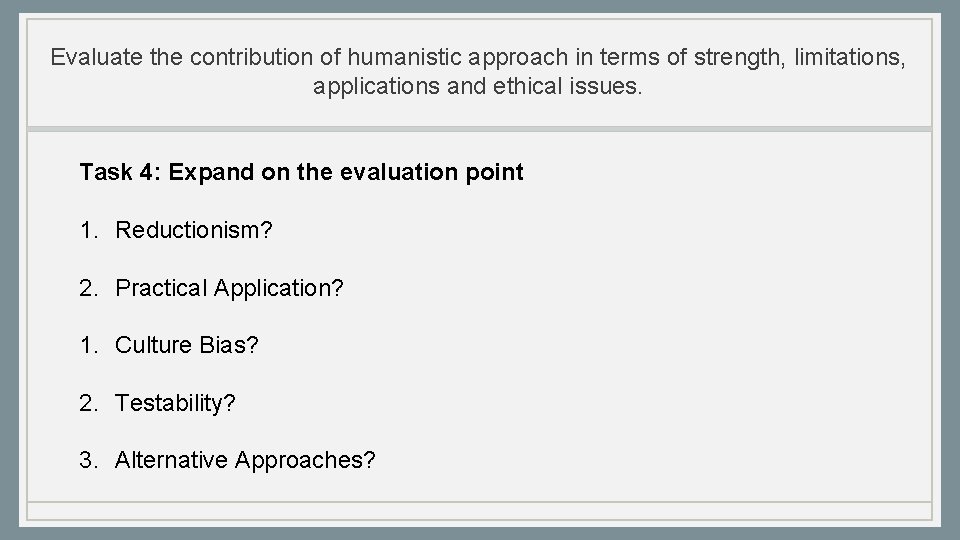Click the number 2 beside "Practical Application?"
960x540 pixels.
pos(87,288)
